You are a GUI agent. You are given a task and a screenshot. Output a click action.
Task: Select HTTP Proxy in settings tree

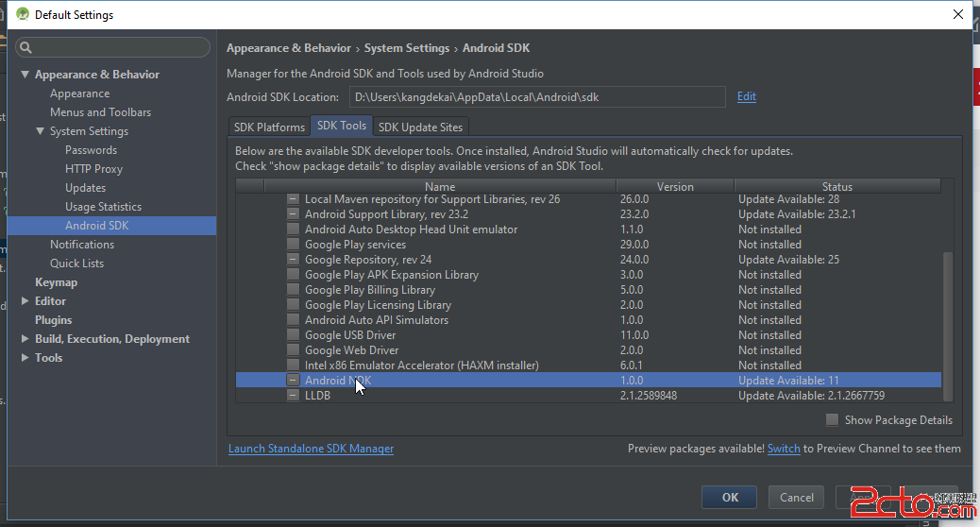point(93,169)
